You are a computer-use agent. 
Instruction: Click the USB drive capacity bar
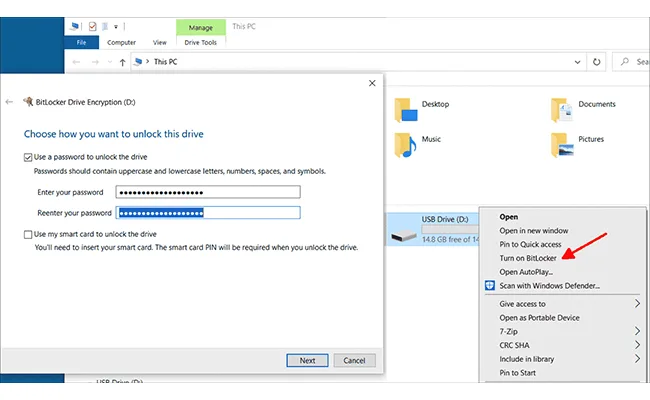tap(450, 229)
